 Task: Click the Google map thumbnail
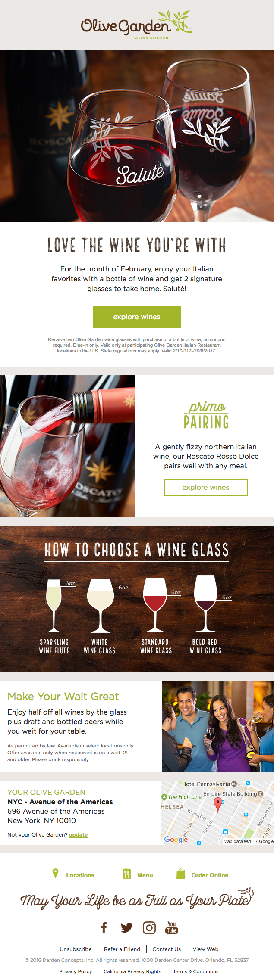217,812
